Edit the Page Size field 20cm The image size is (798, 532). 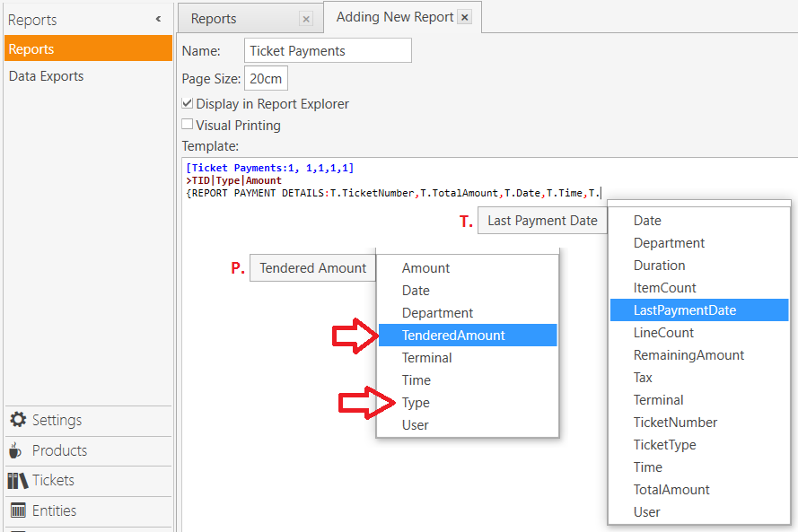coord(267,78)
